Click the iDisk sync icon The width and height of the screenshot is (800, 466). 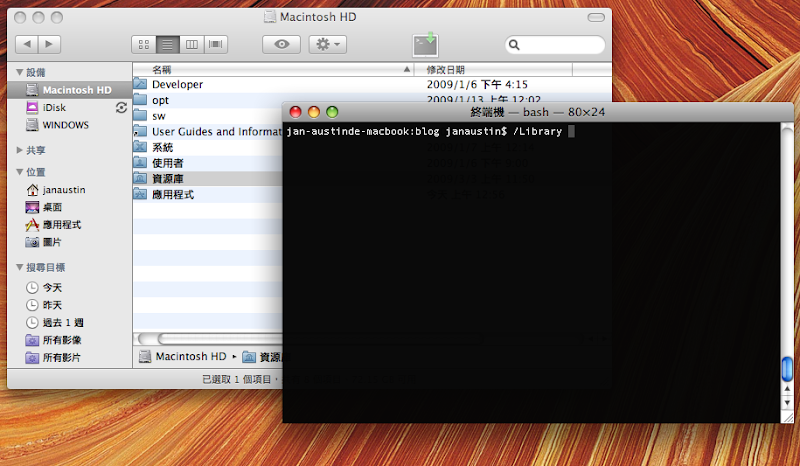click(121, 107)
